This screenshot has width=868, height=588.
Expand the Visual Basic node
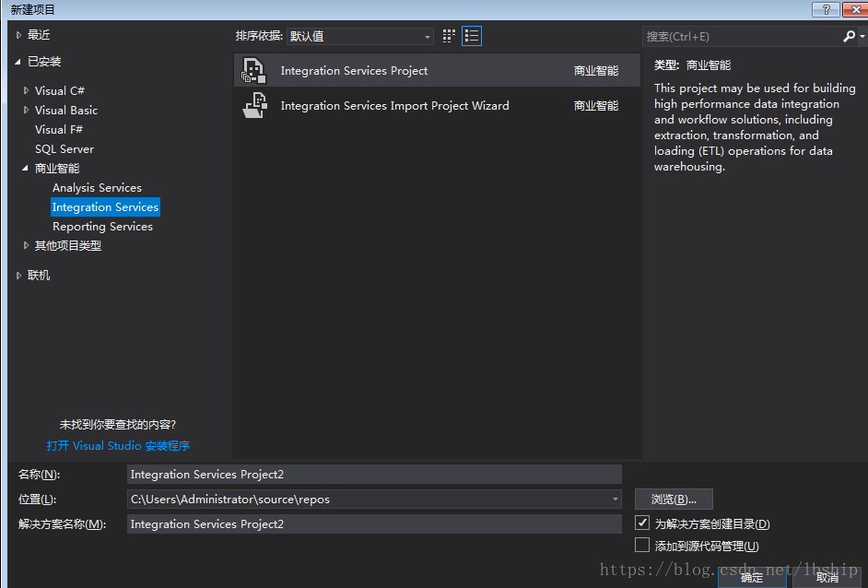tap(26, 110)
